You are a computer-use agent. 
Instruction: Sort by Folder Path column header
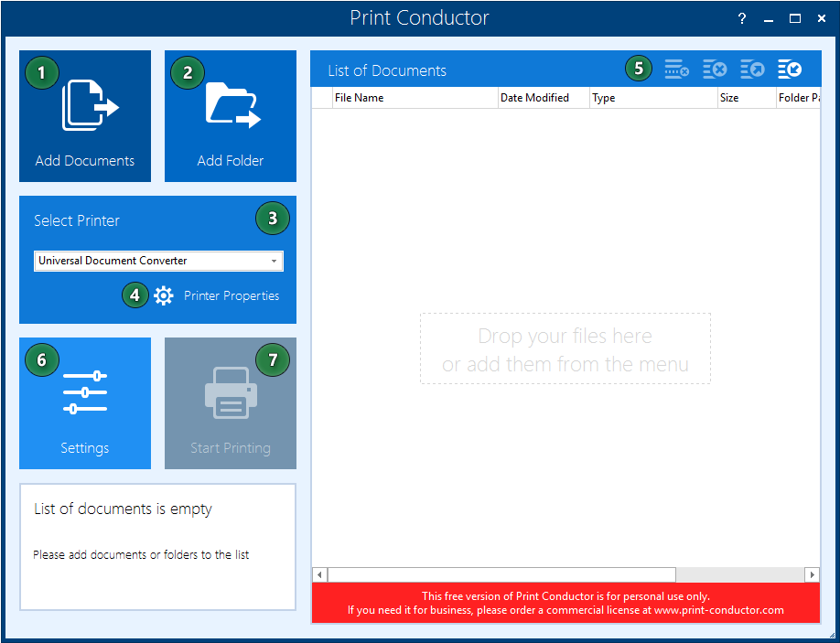[798, 98]
